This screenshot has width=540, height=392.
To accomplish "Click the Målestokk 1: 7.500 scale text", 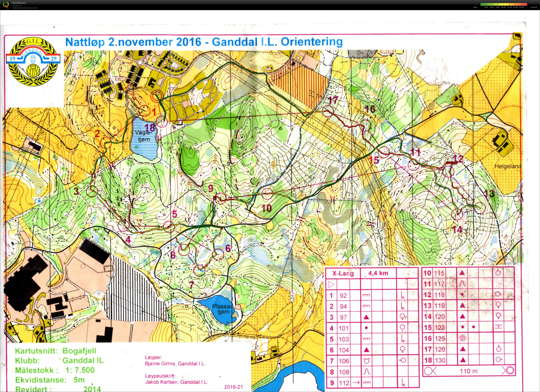I will 55,370.
